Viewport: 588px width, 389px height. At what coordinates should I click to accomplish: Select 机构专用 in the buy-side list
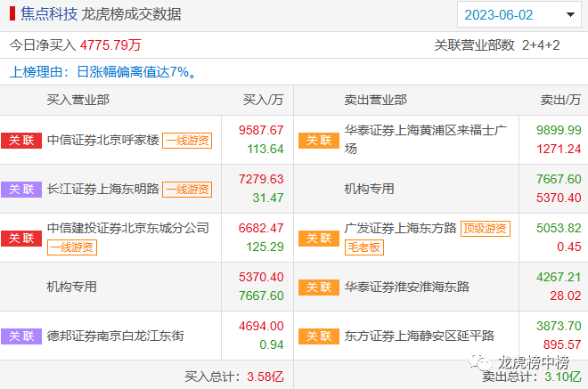point(71,287)
